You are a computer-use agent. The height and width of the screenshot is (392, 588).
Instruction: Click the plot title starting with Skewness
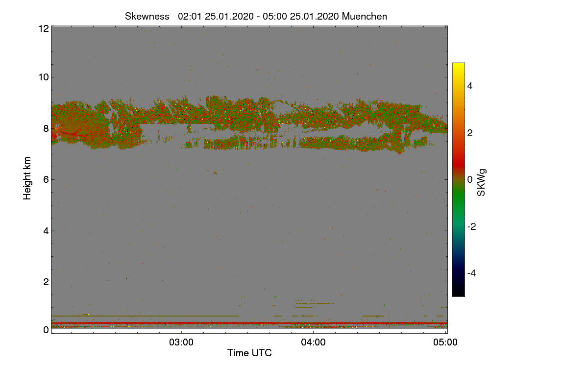click(x=256, y=16)
